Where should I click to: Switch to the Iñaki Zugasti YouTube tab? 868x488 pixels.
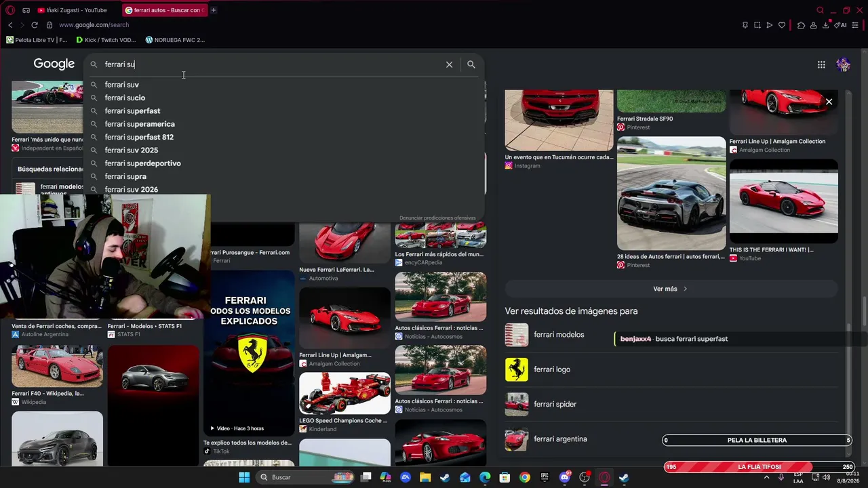pos(73,10)
